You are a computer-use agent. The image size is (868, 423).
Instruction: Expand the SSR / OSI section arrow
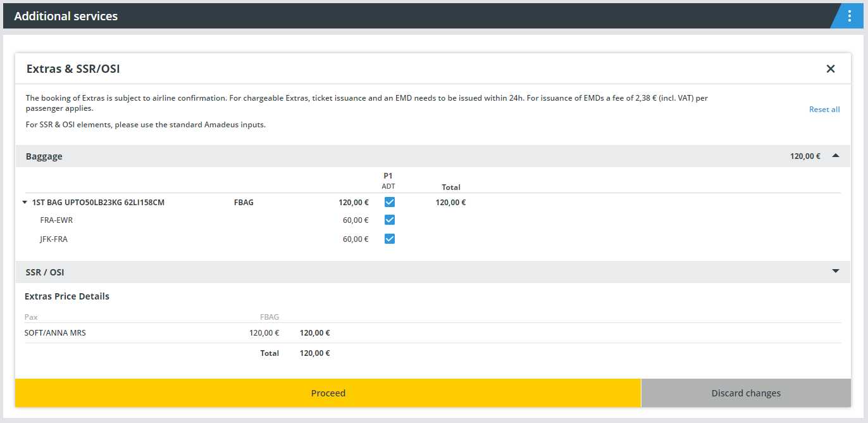pos(835,272)
